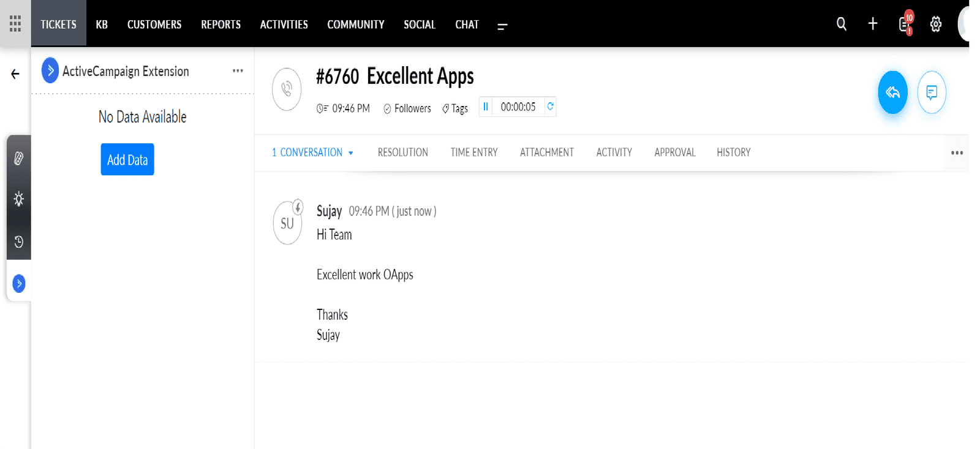The width and height of the screenshot is (980, 449).
Task: Open notifications with red badge
Action: [x=905, y=23]
